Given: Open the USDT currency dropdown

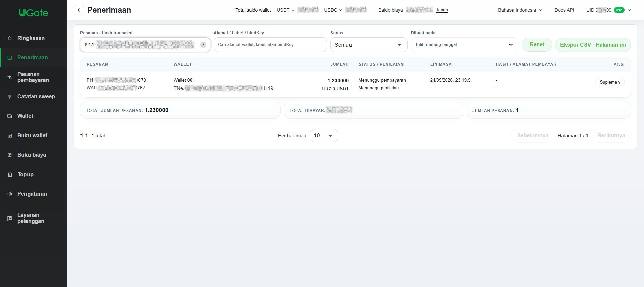Looking at the screenshot, I should (x=286, y=10).
